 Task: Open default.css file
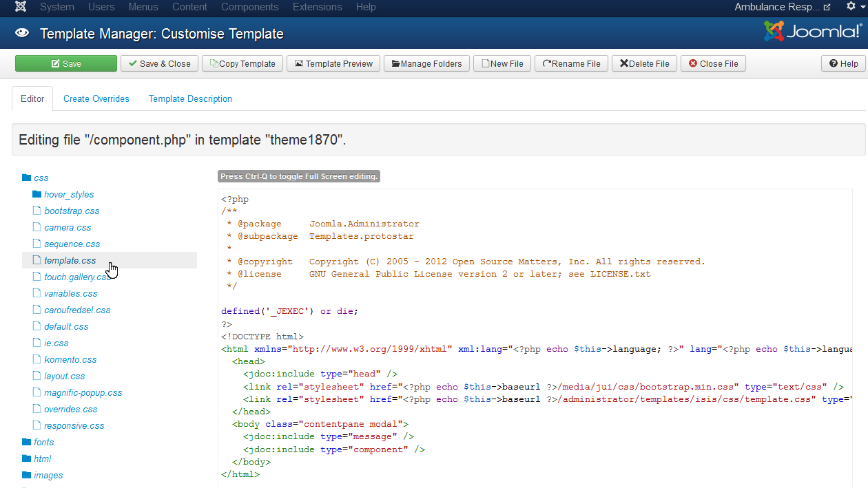[x=66, y=327]
